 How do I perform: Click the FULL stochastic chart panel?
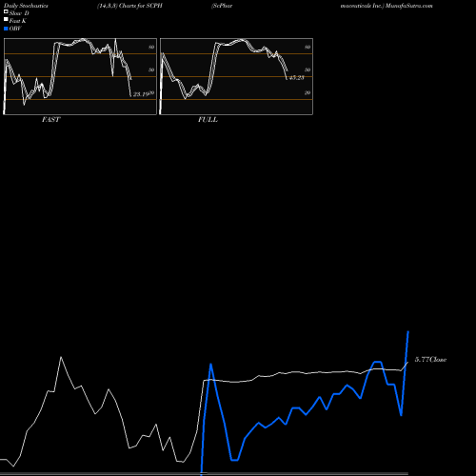[x=236, y=76]
